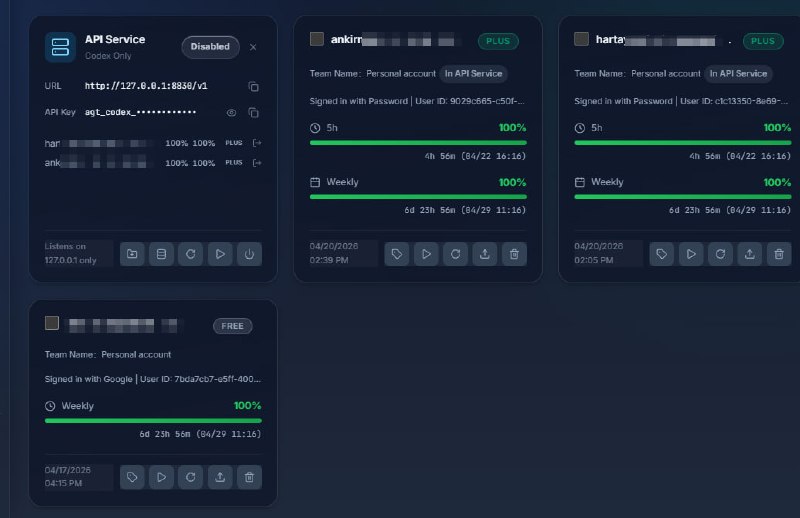Copy the API key value
The height and width of the screenshot is (518, 800).
254,112
